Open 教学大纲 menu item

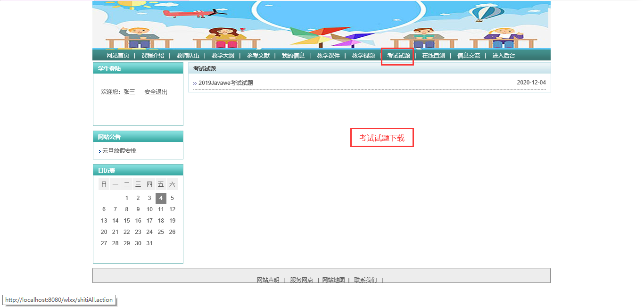[223, 56]
